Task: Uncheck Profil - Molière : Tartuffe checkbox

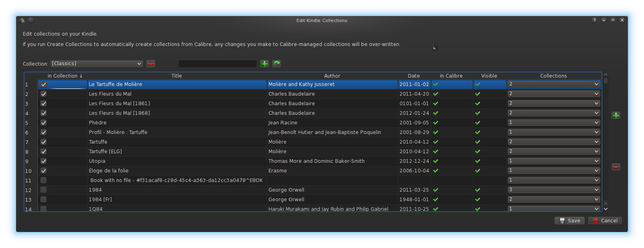Action: pos(44,132)
